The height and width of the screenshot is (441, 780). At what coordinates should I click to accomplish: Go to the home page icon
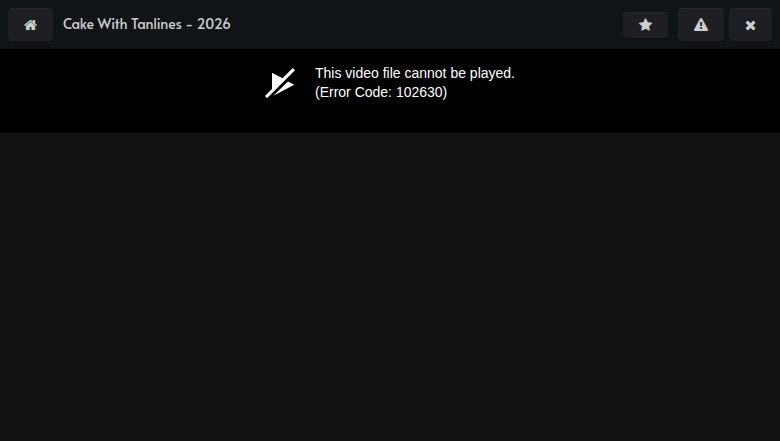[30, 25]
